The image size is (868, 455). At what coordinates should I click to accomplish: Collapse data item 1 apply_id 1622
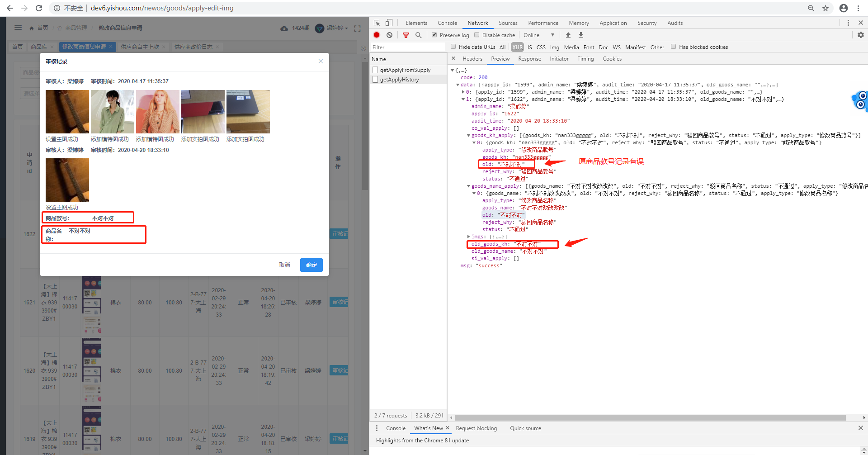pos(463,99)
